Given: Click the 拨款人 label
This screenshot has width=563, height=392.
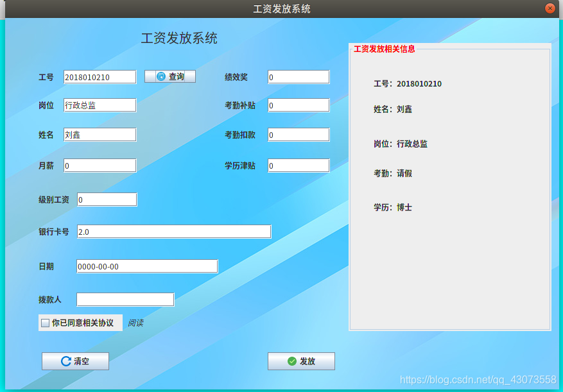Looking at the screenshot, I should (50, 300).
